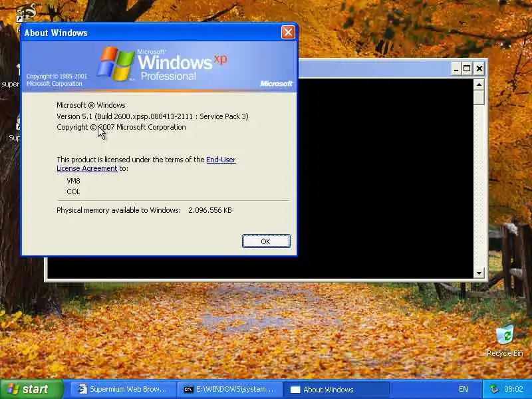Click the organization name COL

(x=73, y=192)
